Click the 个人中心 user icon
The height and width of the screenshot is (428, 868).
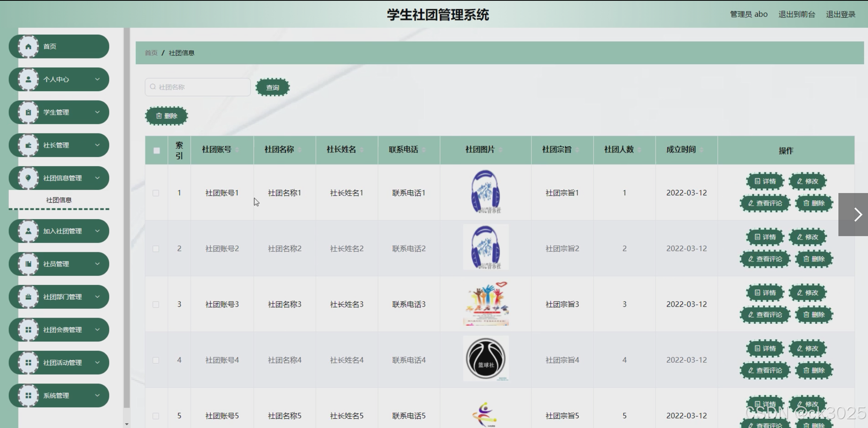coord(28,80)
